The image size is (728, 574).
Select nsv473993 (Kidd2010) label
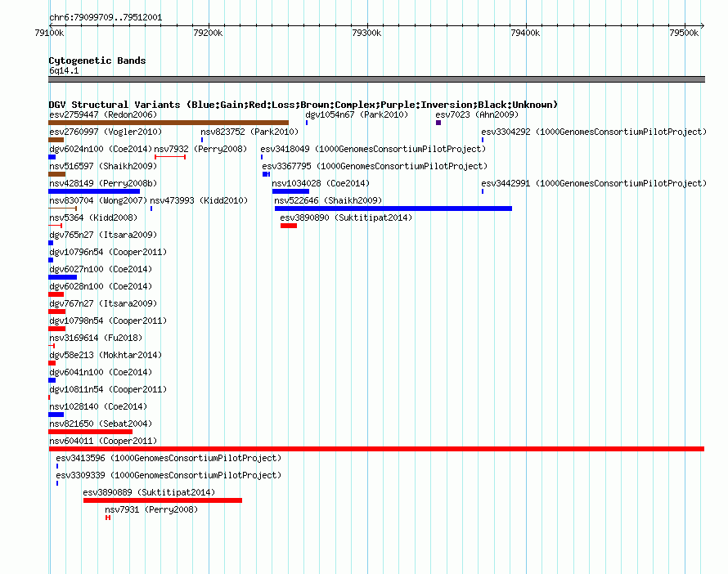(199, 200)
